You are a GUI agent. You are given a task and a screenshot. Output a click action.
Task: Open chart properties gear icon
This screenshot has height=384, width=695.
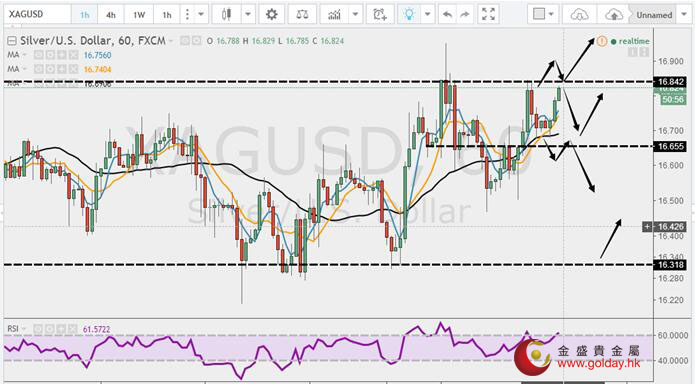[271, 15]
